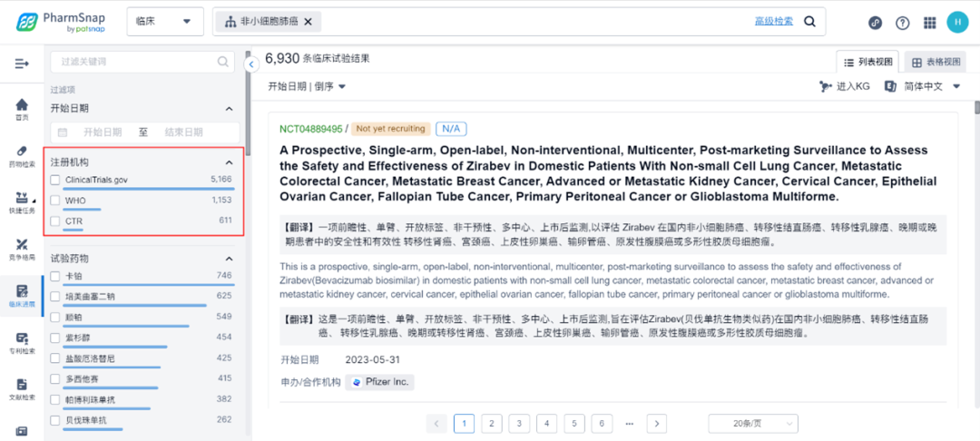980x441 pixels.
Task: Click the 竞争格局 sidebar icon
Action: (x=22, y=249)
